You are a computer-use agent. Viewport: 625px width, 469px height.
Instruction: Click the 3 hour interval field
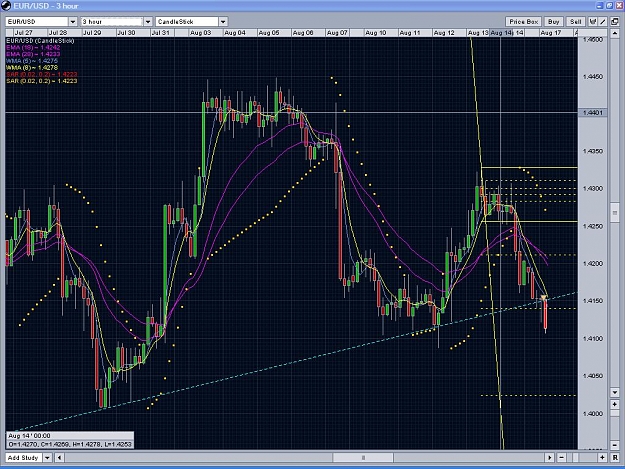[x=112, y=22]
